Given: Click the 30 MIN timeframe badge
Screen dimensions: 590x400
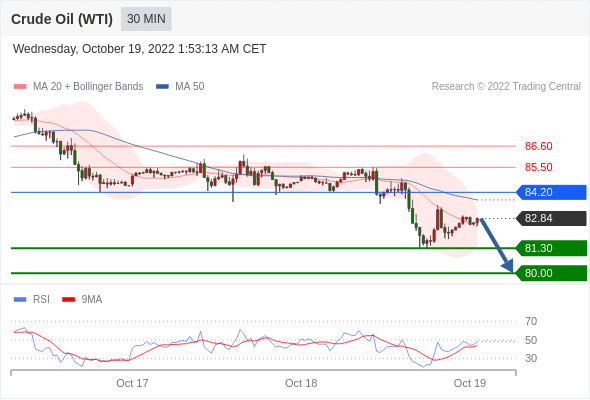Looking at the screenshot, I should pyautogui.click(x=146, y=19).
